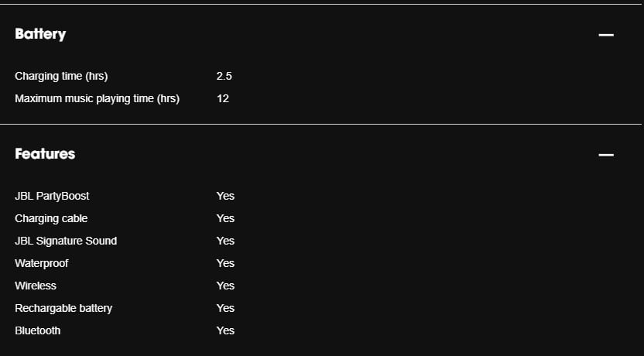
Task: Collapse the Features section minus icon
Action: click(x=606, y=155)
